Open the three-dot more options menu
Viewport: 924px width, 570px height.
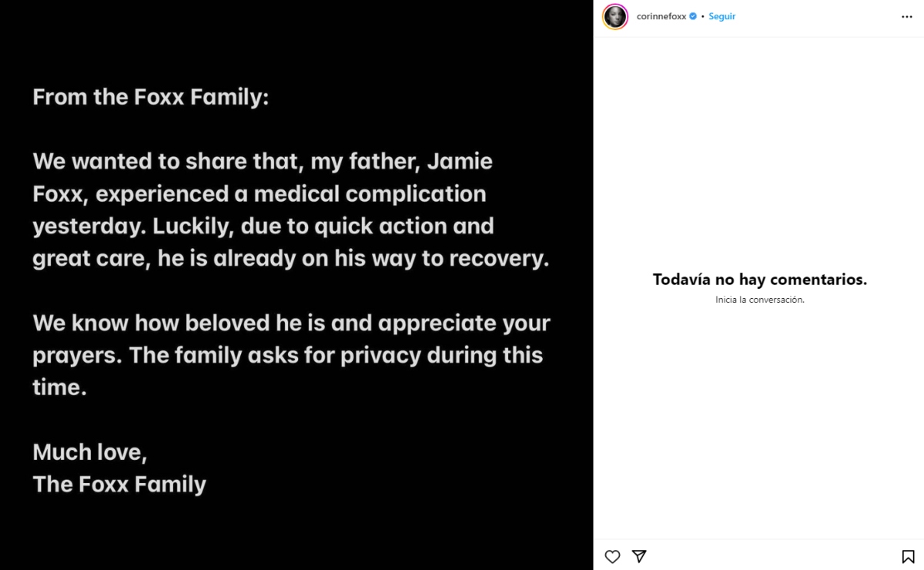[907, 17]
